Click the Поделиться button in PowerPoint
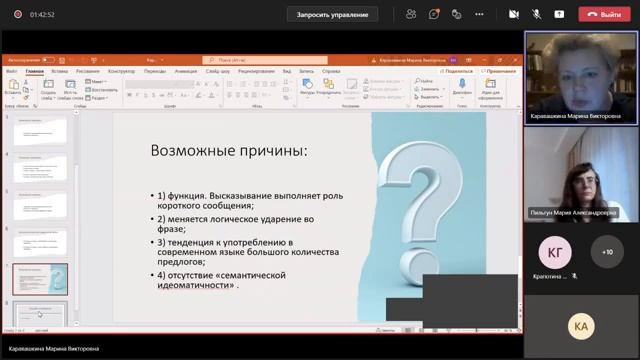Screen dimensions: 640x360 click(456, 71)
